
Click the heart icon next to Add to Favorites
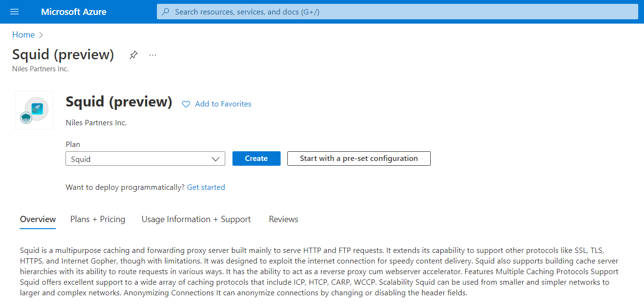tap(186, 104)
